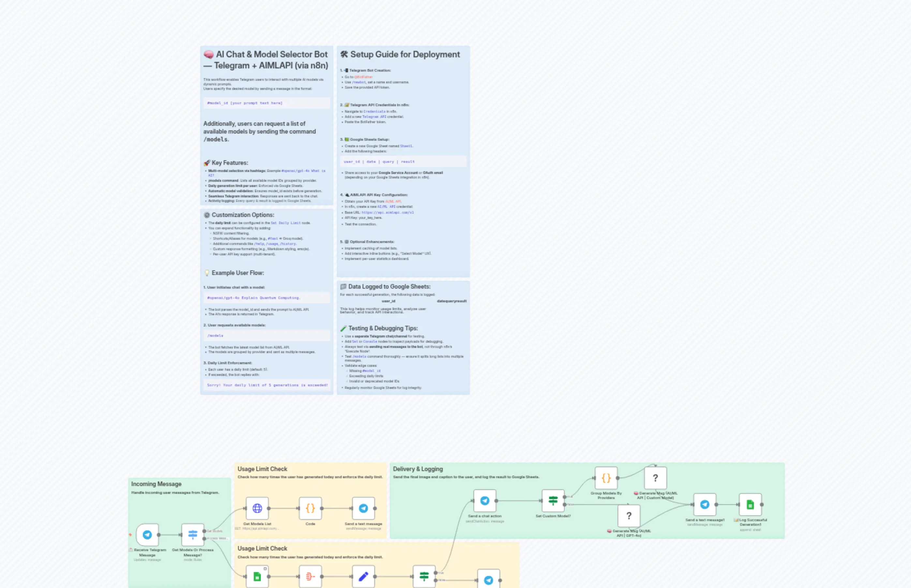The image size is (911, 588).
Task: Select the Log Successful Generation1 Google Sheets node
Action: point(751,504)
